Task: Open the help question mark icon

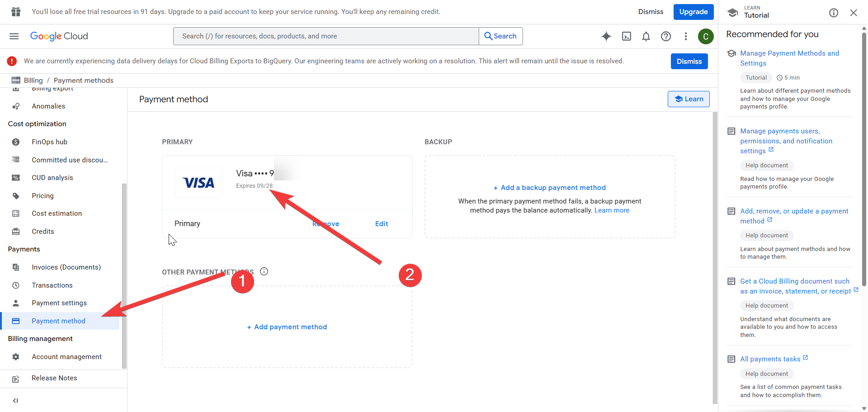Action: point(666,36)
